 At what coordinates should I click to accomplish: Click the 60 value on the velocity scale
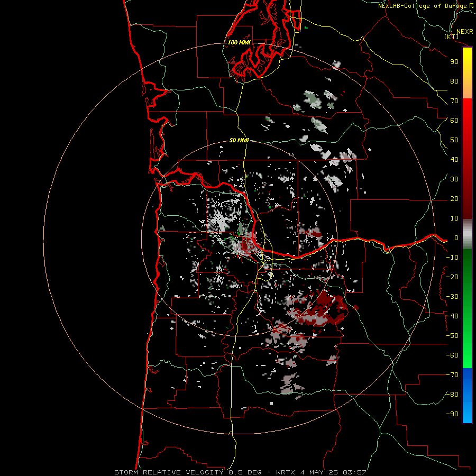pos(454,121)
